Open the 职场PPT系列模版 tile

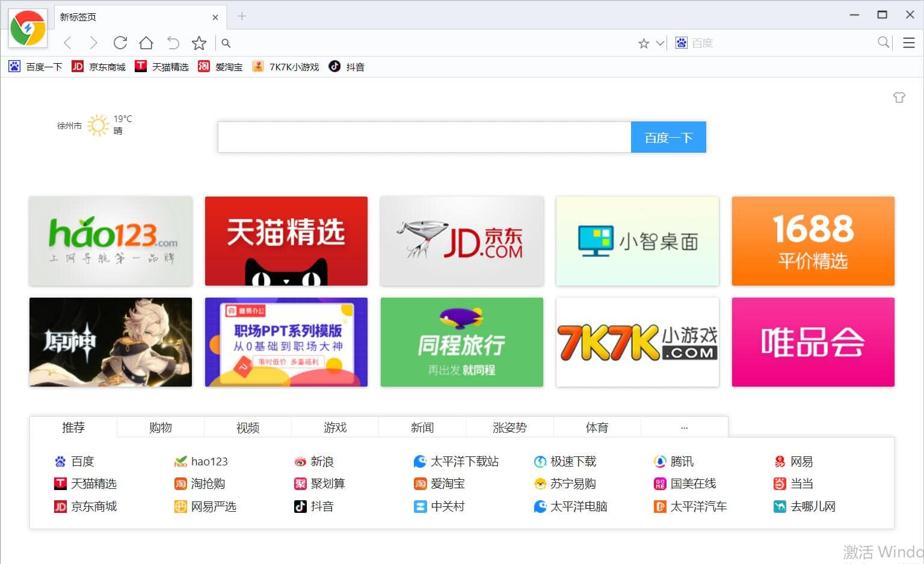(286, 342)
